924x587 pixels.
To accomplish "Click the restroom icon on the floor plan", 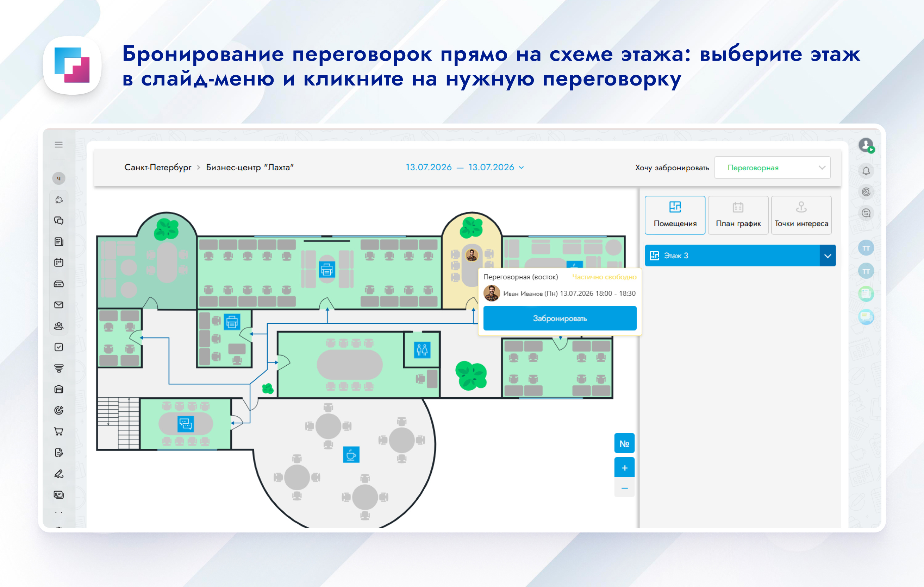I will tap(422, 350).
